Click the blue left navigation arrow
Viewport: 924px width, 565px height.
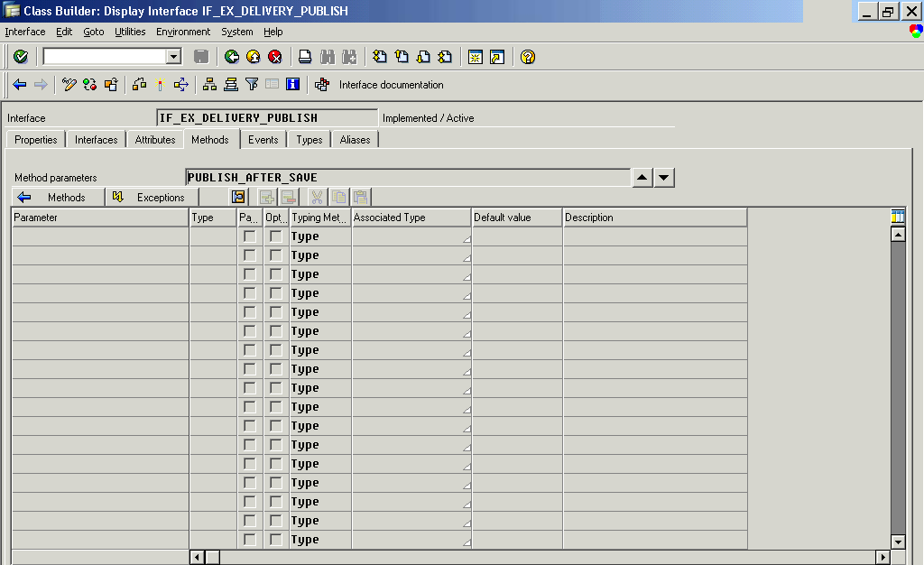(20, 85)
